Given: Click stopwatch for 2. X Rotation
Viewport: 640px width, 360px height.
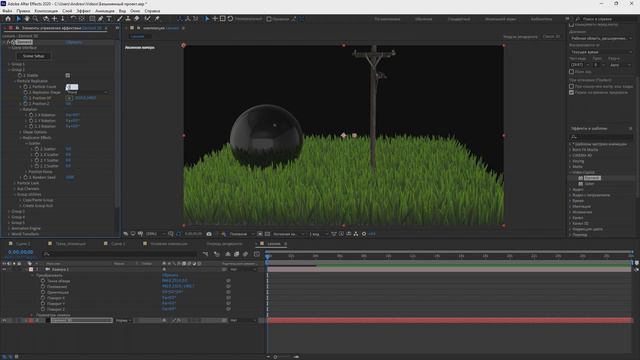Looking at the screenshot, I should pos(31,115).
